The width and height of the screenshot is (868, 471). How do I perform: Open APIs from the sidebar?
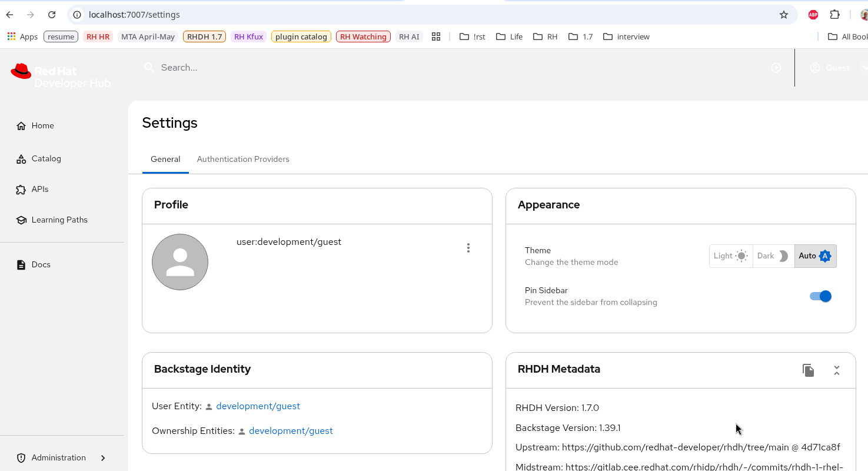pos(40,189)
